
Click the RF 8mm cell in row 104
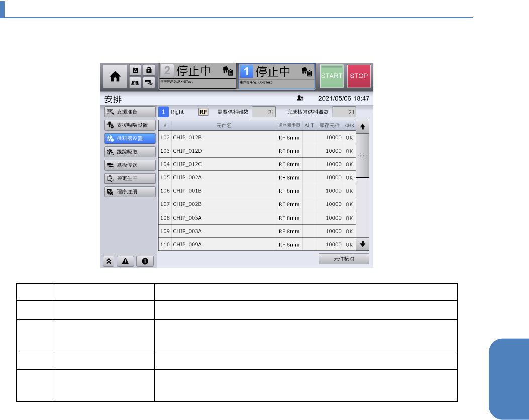tap(289, 164)
